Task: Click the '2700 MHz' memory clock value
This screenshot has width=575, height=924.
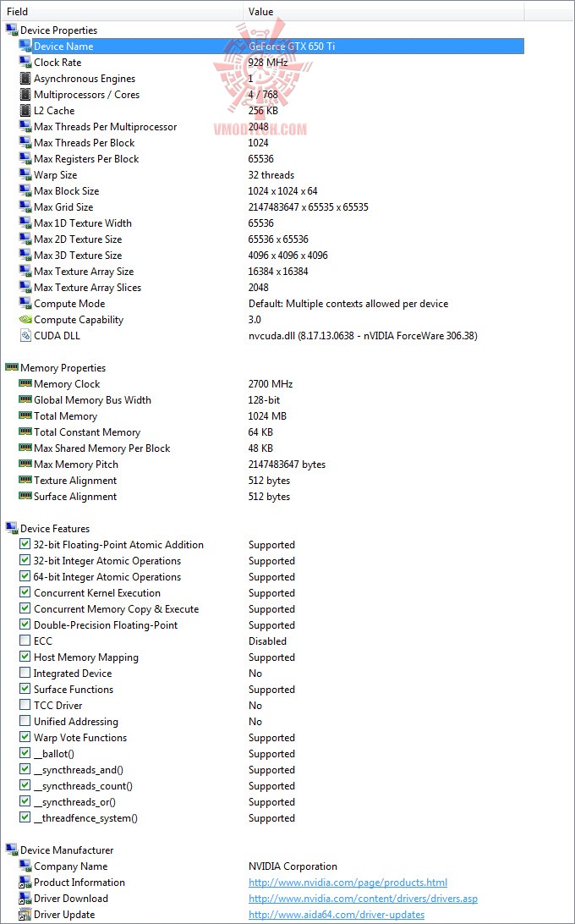Action: click(271, 383)
